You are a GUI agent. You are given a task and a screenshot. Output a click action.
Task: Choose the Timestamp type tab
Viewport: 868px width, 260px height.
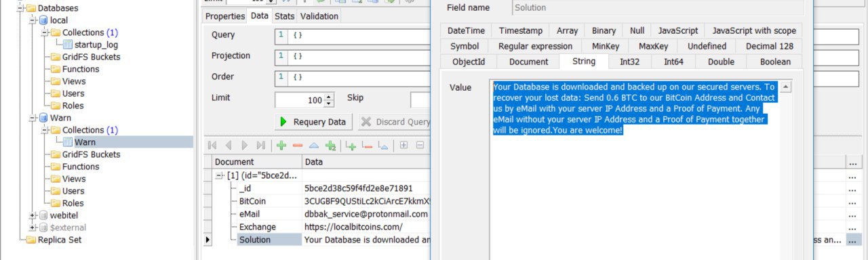click(x=521, y=30)
